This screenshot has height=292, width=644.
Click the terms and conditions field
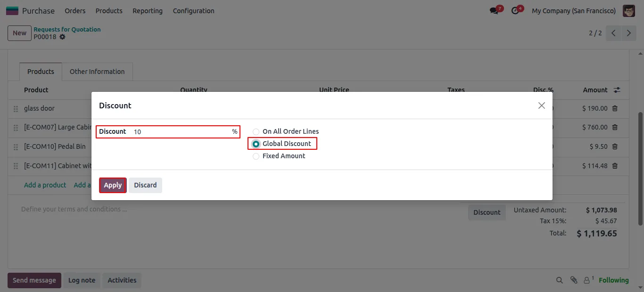click(74, 209)
